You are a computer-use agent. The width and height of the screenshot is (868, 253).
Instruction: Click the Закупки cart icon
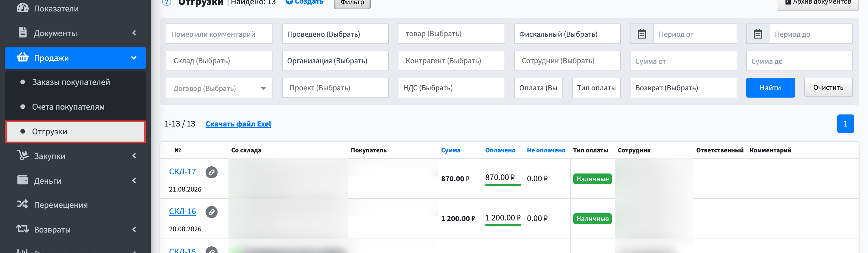coord(23,155)
